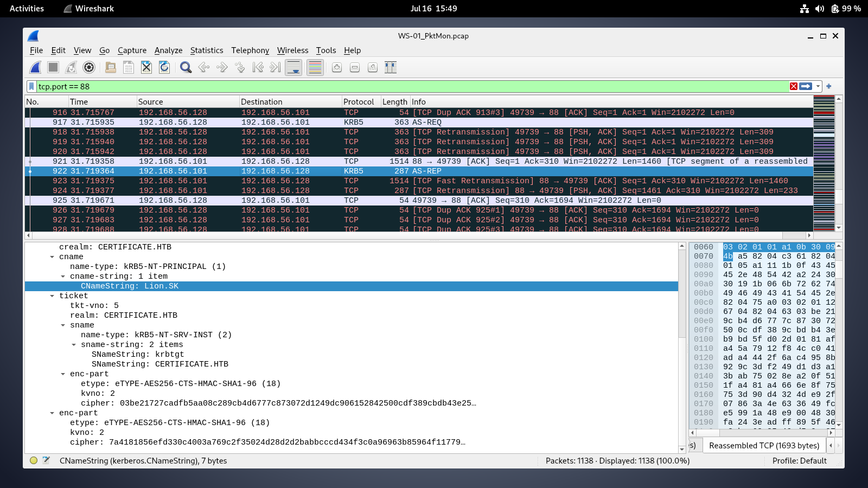Click the system volume icon
Image resolution: width=868 pixels, height=488 pixels.
click(x=820, y=9)
